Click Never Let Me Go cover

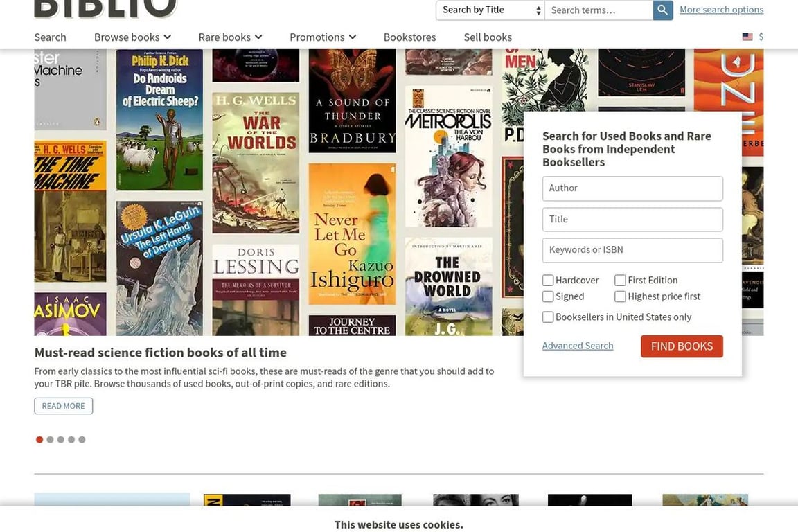click(x=352, y=233)
